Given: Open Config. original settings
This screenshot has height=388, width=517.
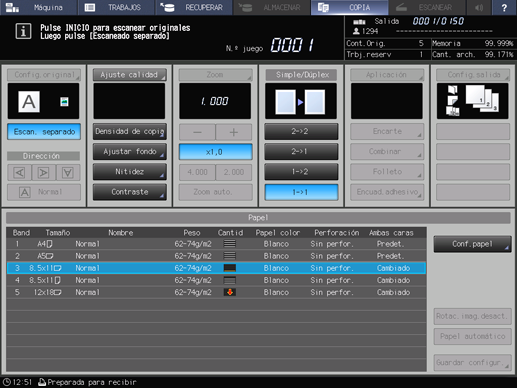Looking at the screenshot, I should pyautogui.click(x=44, y=75).
